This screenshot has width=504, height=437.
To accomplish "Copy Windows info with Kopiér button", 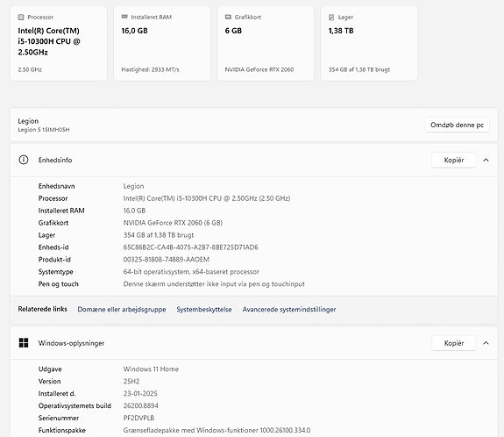I will (x=454, y=343).
